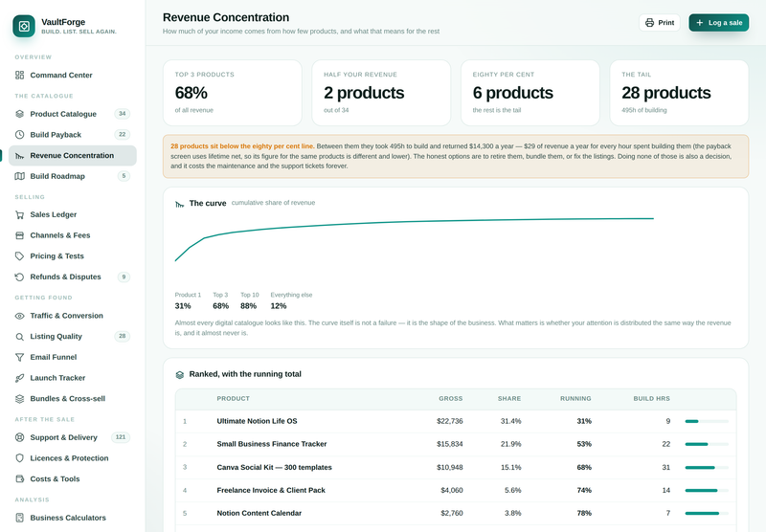Click Freelance Invoice & Client Pack name
Viewport: 766px width, 532px height.
click(271, 491)
